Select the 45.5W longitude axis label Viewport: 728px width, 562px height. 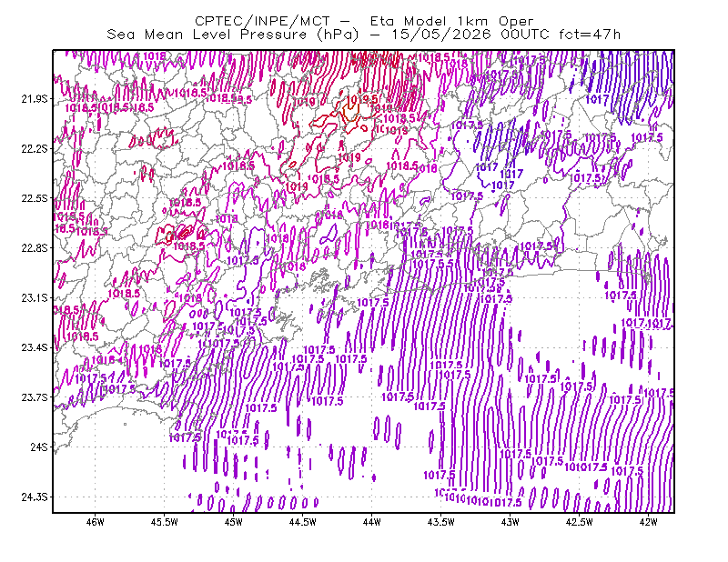coord(165,522)
